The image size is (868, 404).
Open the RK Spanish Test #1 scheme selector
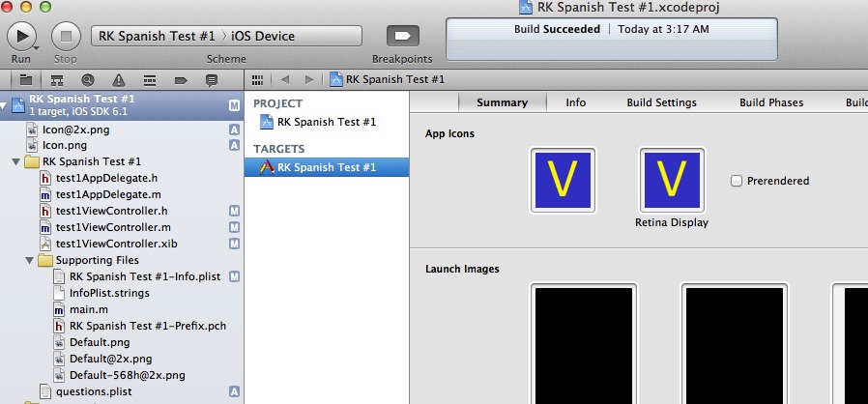157,36
